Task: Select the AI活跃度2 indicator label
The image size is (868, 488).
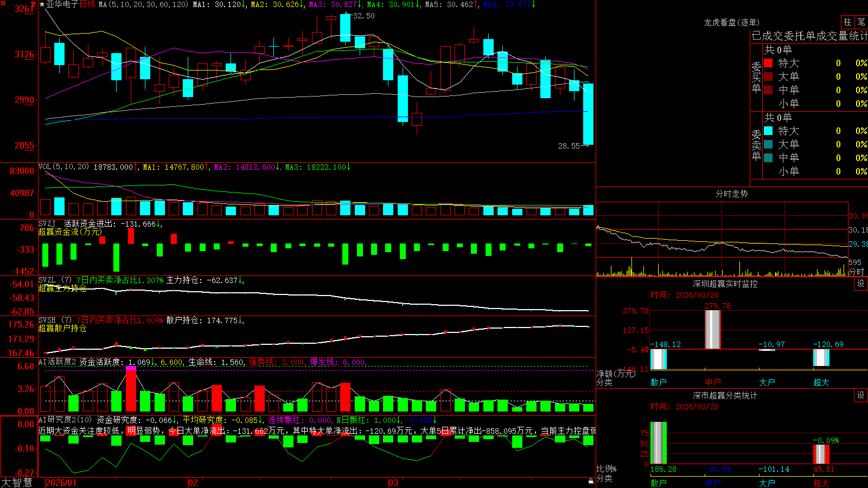Action: tap(57, 362)
